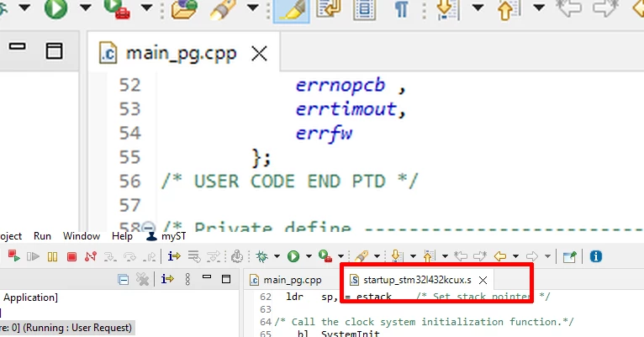Minimize the enlarged left view panel
This screenshot has height=337, width=644.
[x=18, y=47]
